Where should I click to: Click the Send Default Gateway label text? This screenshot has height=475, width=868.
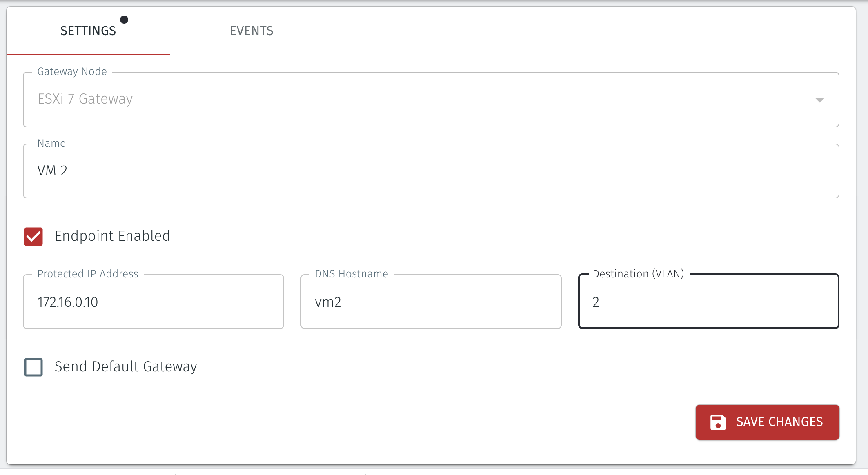126,367
